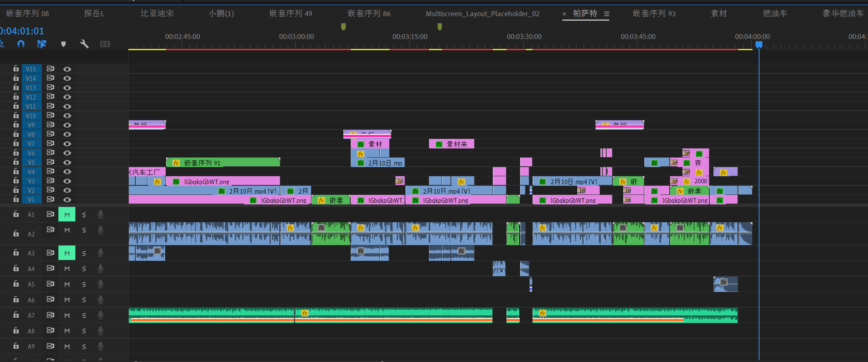Open Timeline Display Settings wrench icon
The image size is (868, 362).
tap(84, 44)
